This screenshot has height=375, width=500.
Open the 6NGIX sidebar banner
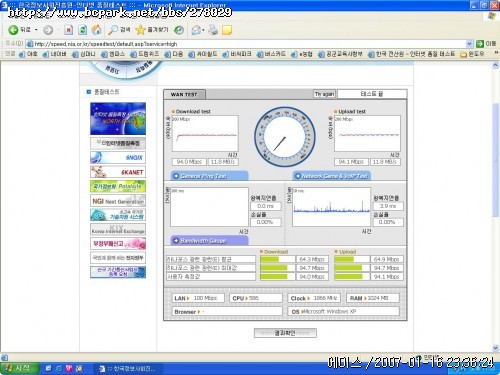(x=118, y=157)
